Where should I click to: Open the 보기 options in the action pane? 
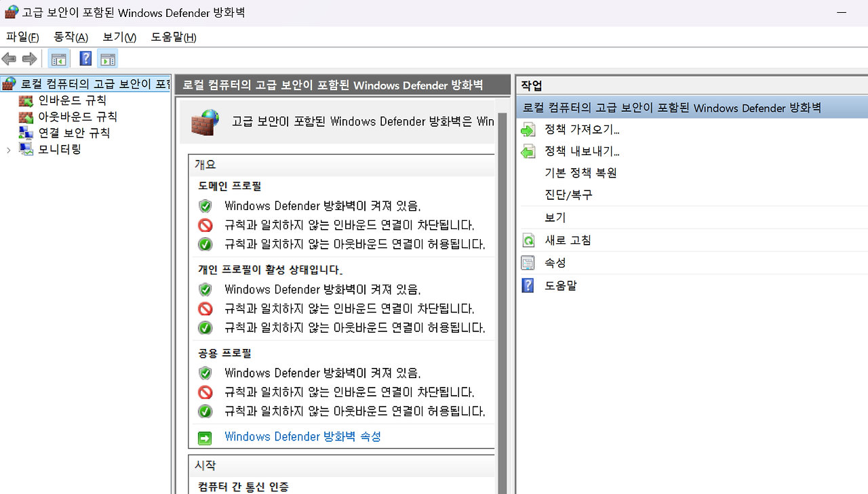pyautogui.click(x=554, y=217)
